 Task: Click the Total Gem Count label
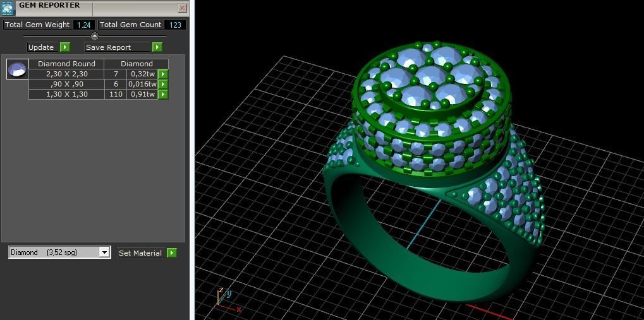(x=131, y=25)
